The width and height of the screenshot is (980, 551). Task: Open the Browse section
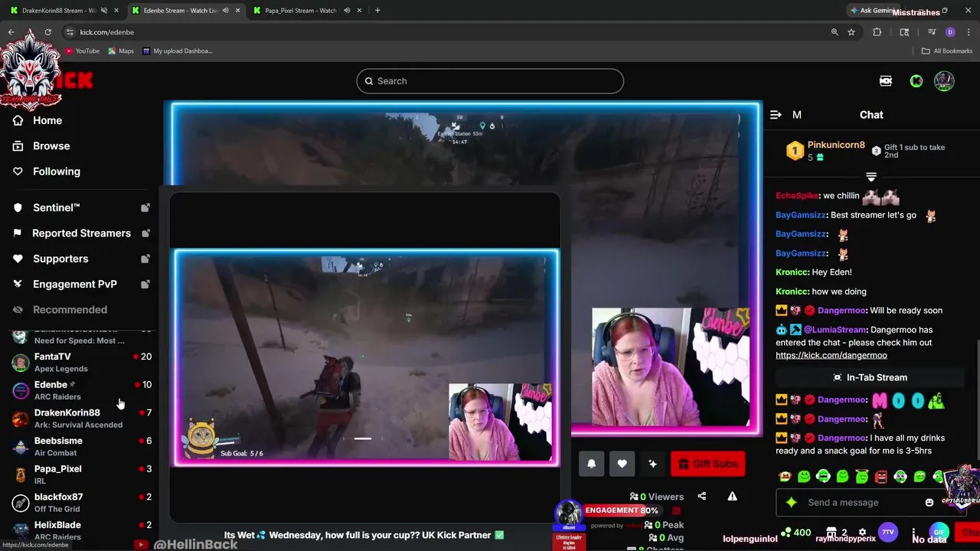(x=42, y=145)
